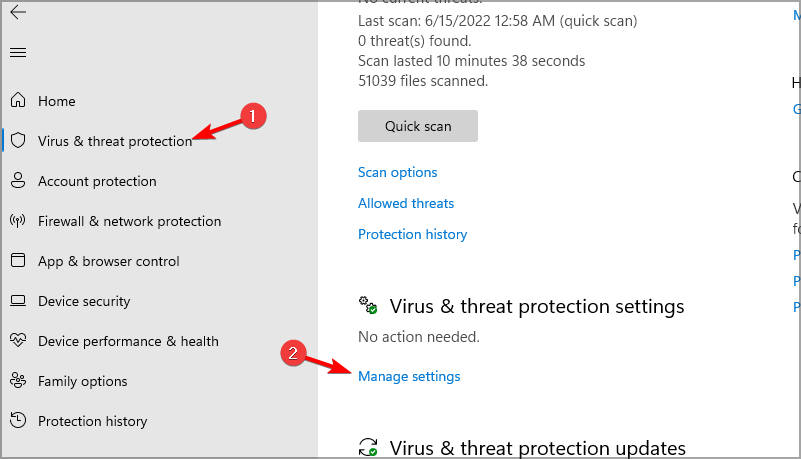
Task: Click the Account protection person icon
Action: (x=18, y=181)
